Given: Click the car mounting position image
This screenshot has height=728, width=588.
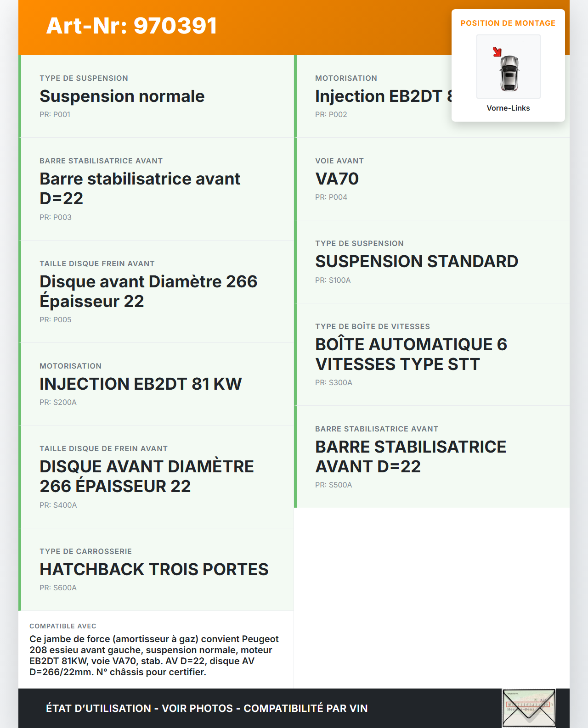Looking at the screenshot, I should (509, 67).
